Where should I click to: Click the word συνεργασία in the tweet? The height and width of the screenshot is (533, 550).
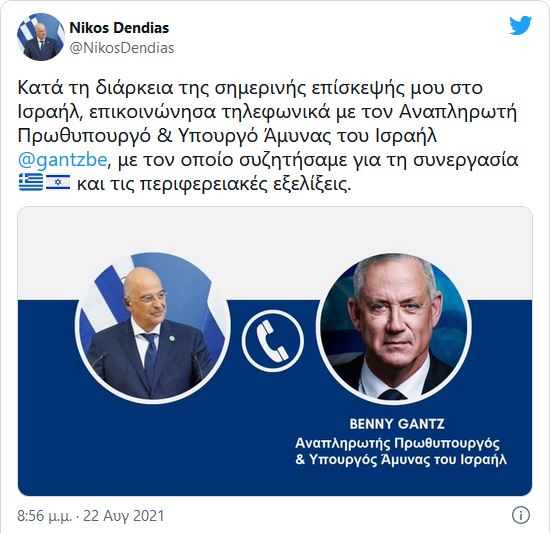(465, 160)
